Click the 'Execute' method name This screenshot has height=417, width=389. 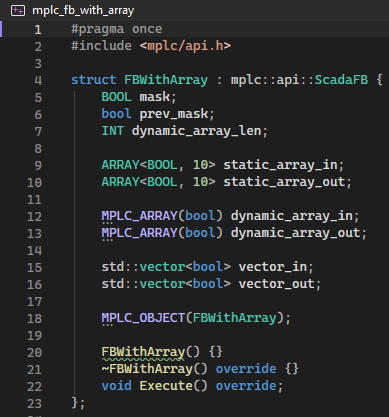pyautogui.click(x=166, y=386)
